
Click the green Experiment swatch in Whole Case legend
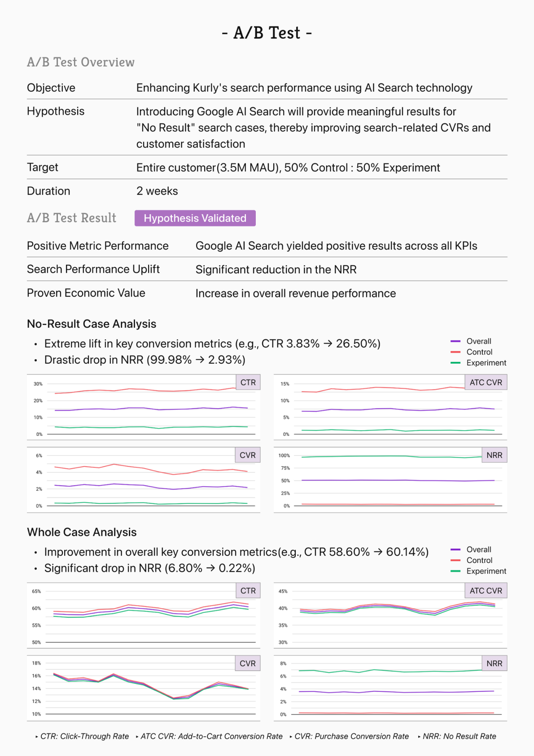(455, 571)
